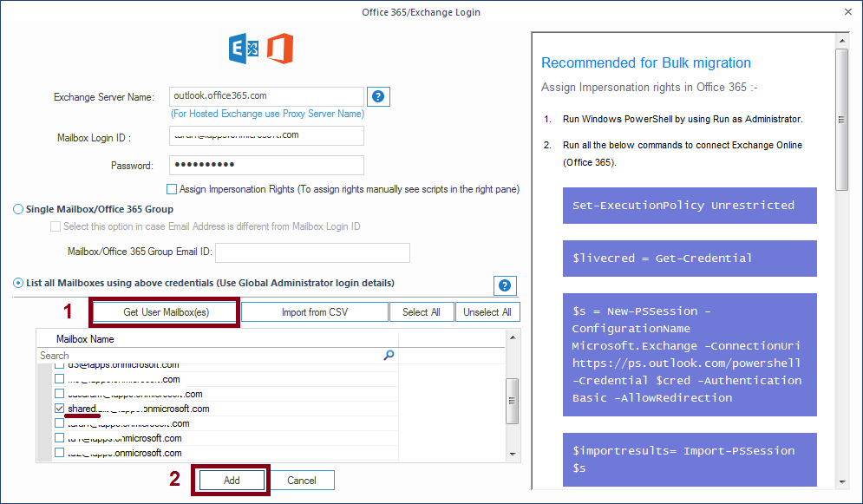Click the right pane scrollbar down arrow

click(841, 482)
